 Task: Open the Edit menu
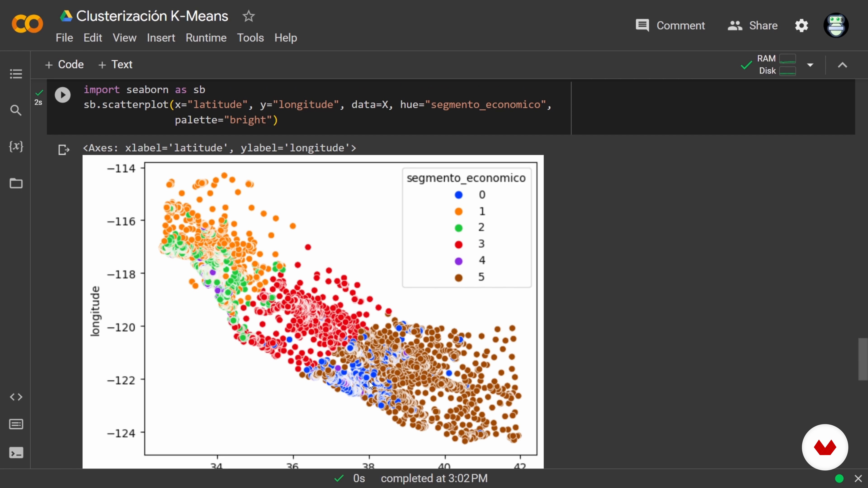tap(93, 38)
